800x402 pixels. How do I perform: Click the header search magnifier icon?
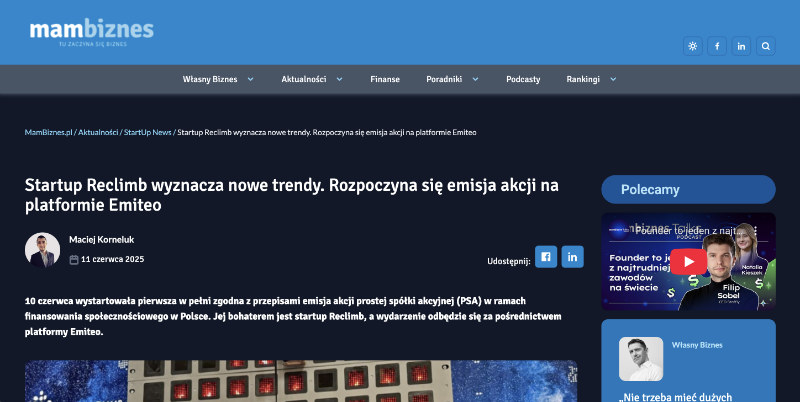pyautogui.click(x=766, y=46)
